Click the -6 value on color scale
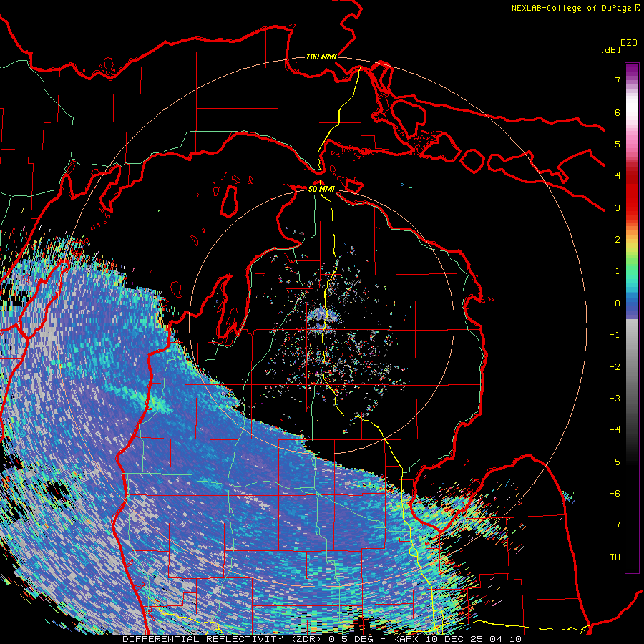The image size is (644, 644). tap(615, 494)
